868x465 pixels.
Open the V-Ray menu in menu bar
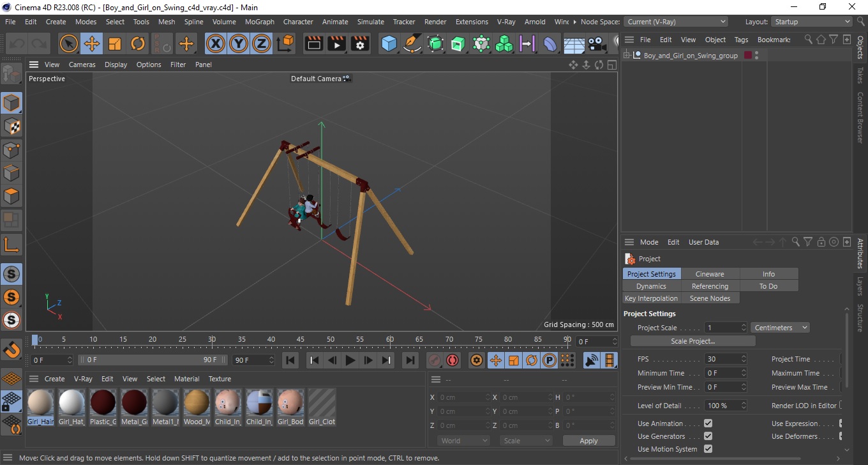(506, 22)
